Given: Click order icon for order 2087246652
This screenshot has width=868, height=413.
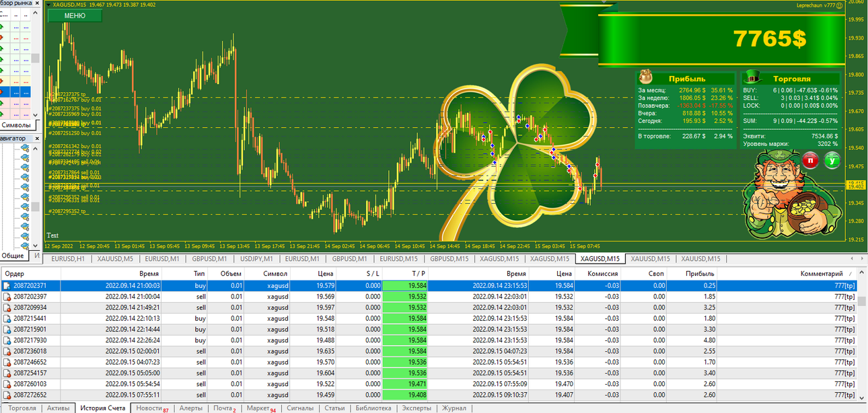Looking at the screenshot, I should pyautogui.click(x=7, y=362).
